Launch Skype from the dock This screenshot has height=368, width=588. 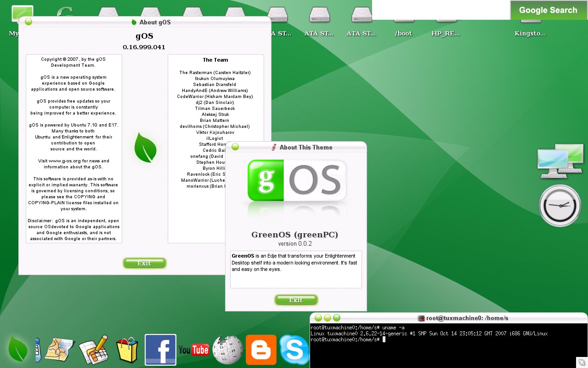pos(294,350)
